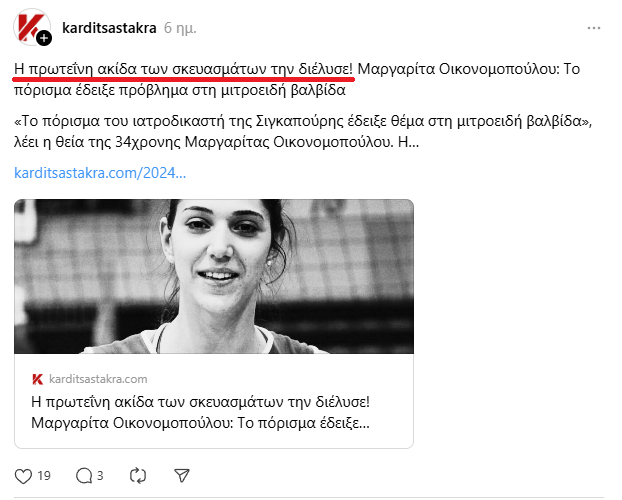Click the reply count 3
Viewport: 622px width, 500px height.
pos(100,476)
